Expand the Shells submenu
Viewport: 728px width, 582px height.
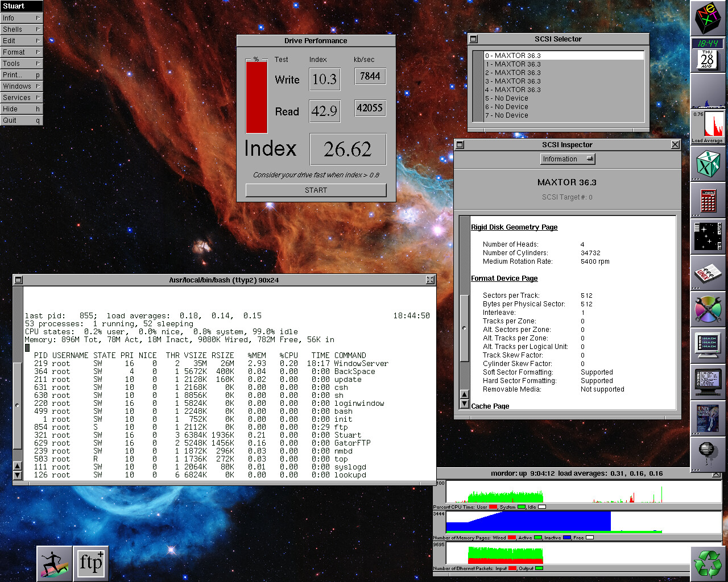point(21,29)
